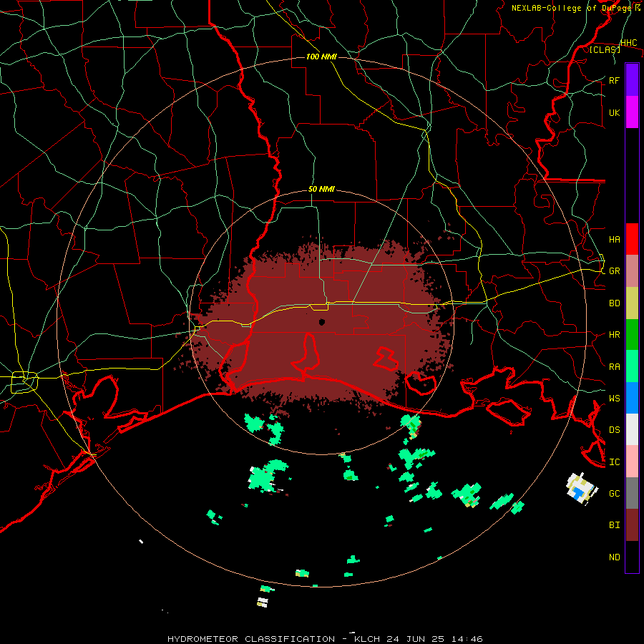Click the RF legend label
The image size is (644, 644).
point(614,80)
